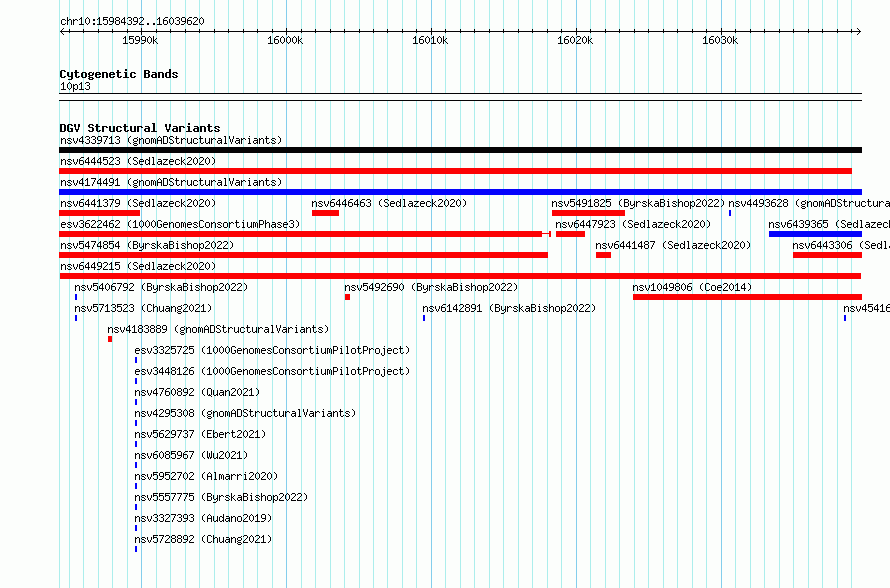Open nsv6443306 variant label

coord(841,245)
